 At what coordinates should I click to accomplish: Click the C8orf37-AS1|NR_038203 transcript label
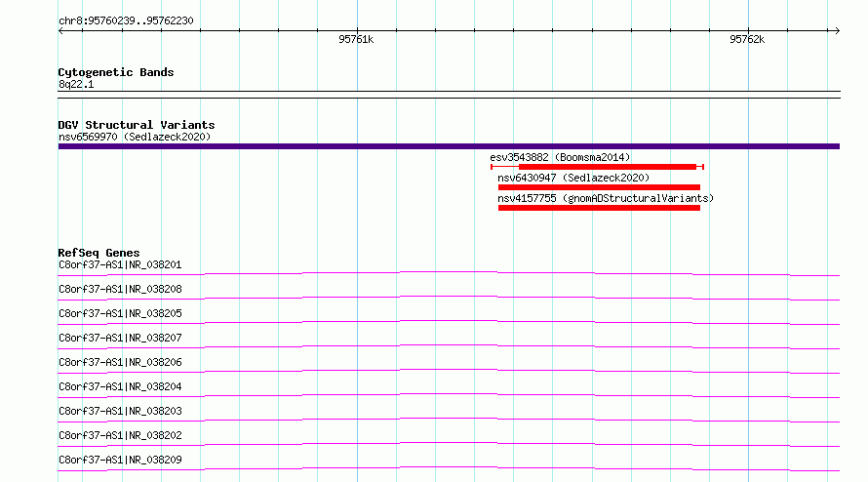point(120,411)
